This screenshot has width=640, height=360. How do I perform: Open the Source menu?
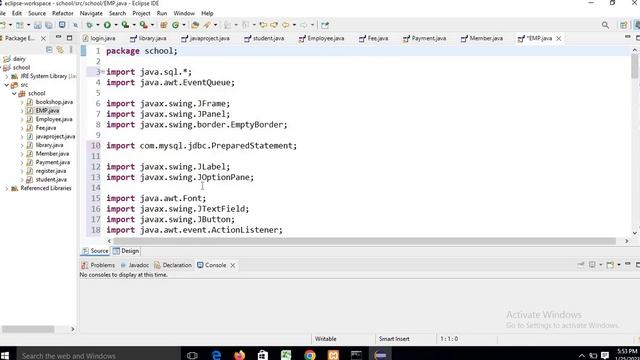point(37,13)
